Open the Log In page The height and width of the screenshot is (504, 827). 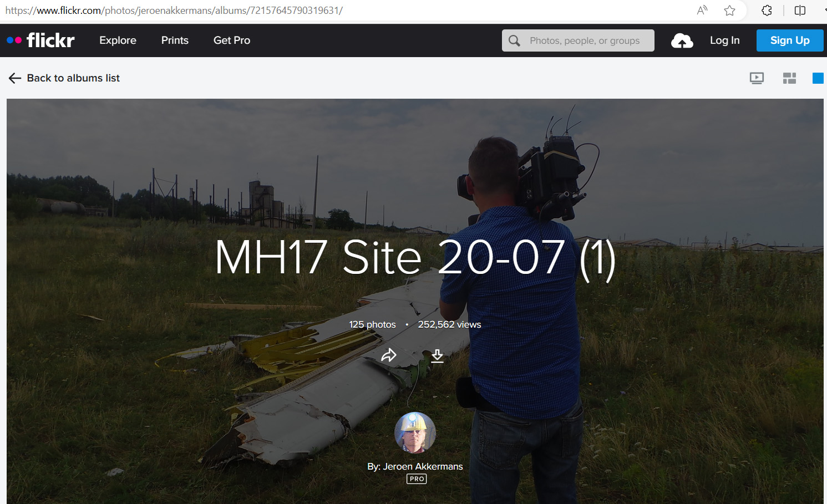click(724, 40)
